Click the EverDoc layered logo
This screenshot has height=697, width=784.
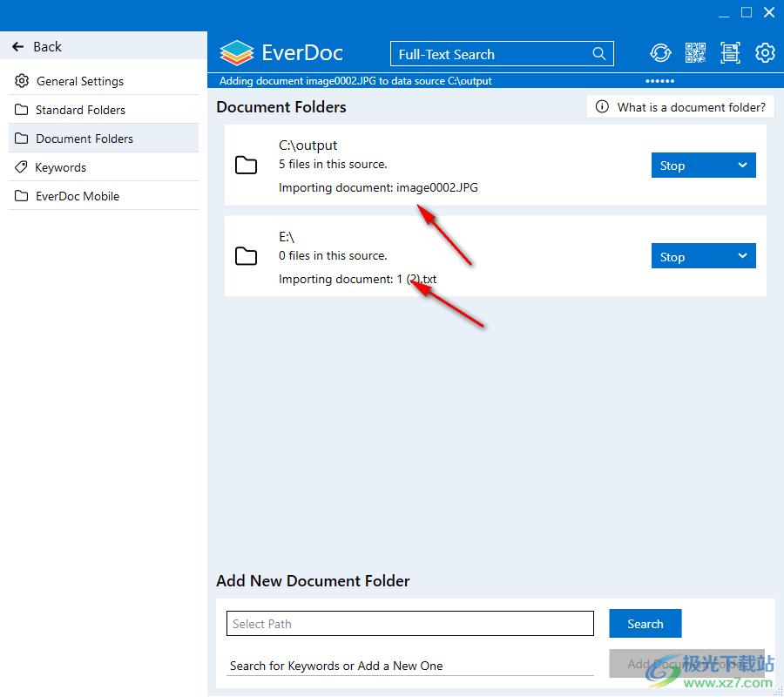[x=237, y=53]
